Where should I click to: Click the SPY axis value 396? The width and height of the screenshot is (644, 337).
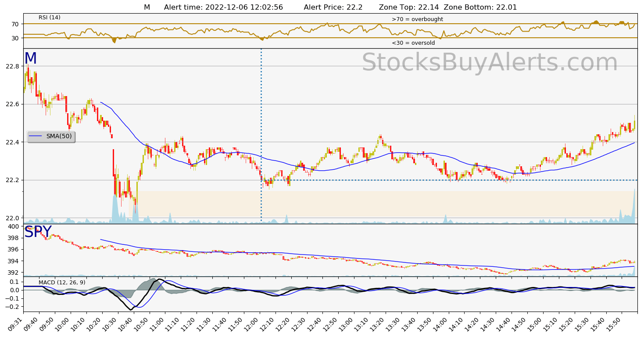click(x=14, y=249)
